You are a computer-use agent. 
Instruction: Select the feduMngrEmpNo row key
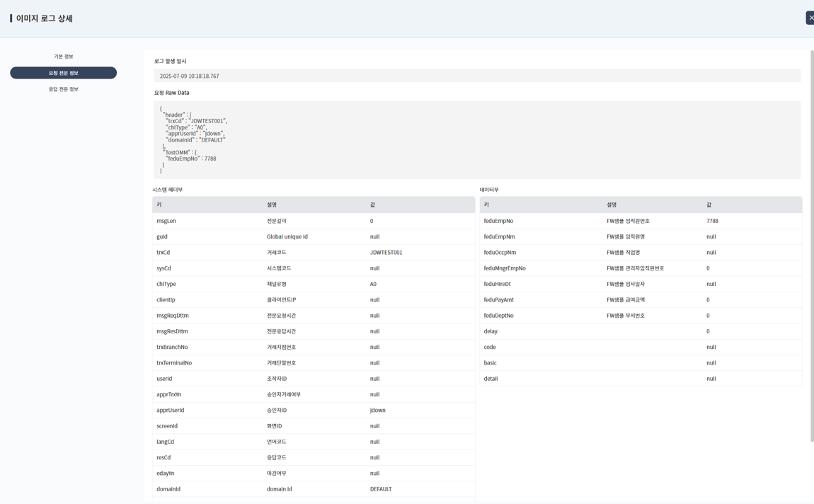pos(504,268)
